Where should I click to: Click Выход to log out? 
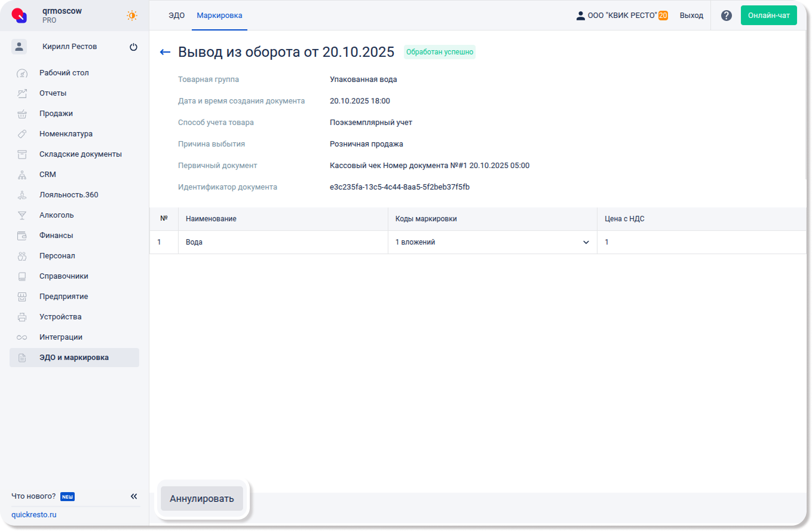click(691, 16)
